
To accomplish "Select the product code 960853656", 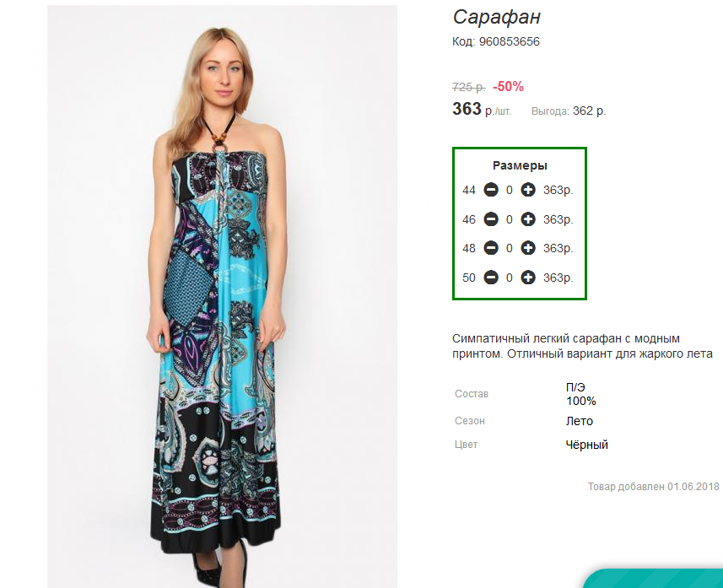I will point(509,41).
